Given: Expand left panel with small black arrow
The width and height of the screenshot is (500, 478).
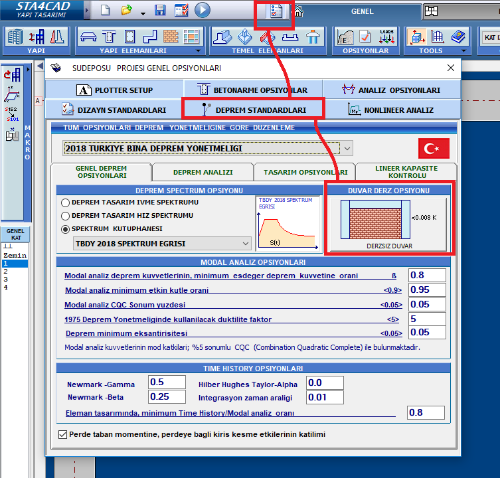Looking at the screenshot, I should tap(28, 69).
